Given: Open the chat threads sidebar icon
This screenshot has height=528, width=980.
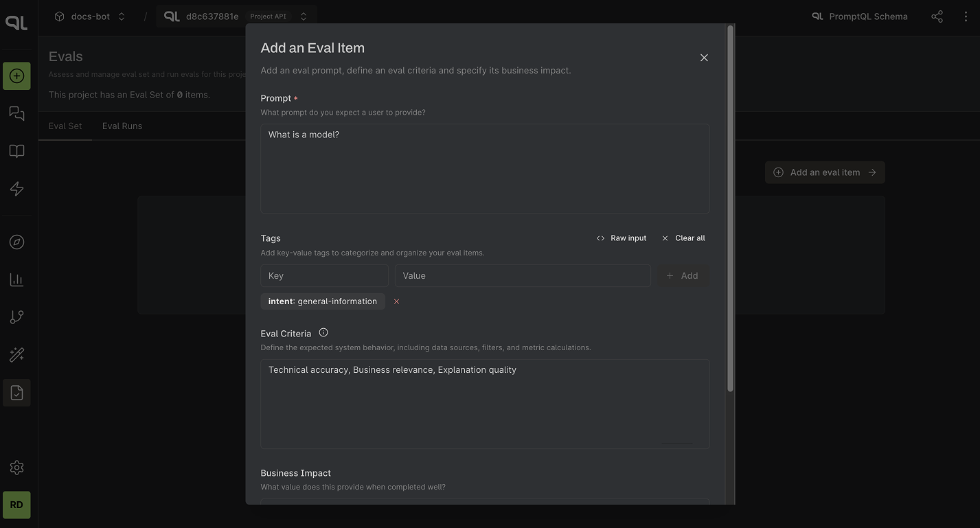Looking at the screenshot, I should click(x=16, y=113).
